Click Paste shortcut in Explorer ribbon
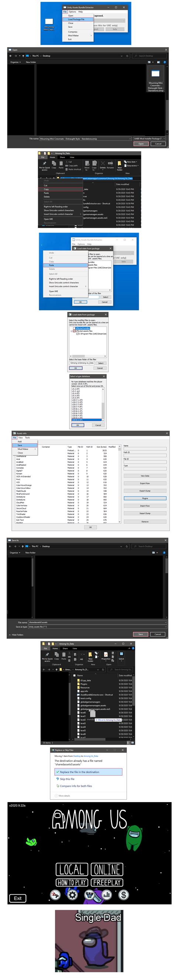Screen dimensions: 175x980 coord(73,169)
